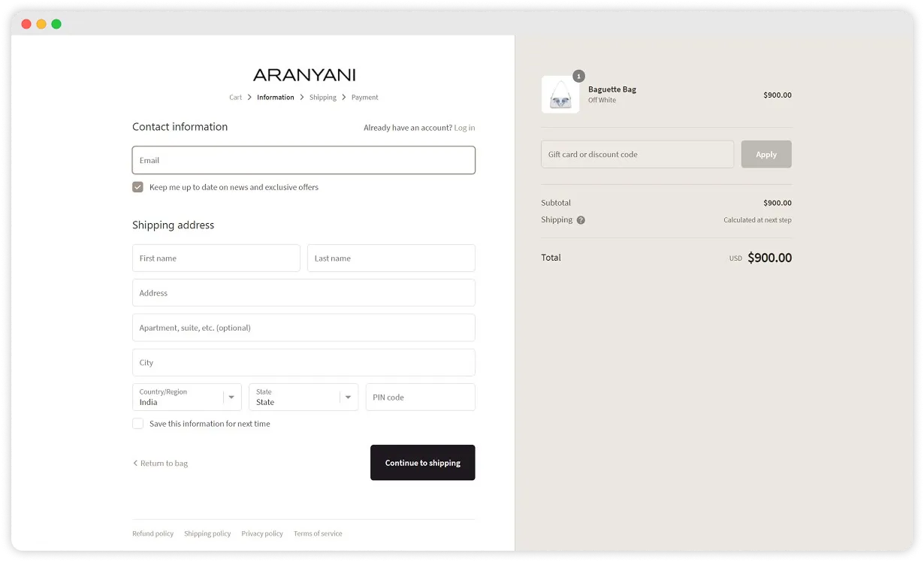Click the green maximize window button
This screenshot has height=562, width=924.
pyautogui.click(x=56, y=24)
